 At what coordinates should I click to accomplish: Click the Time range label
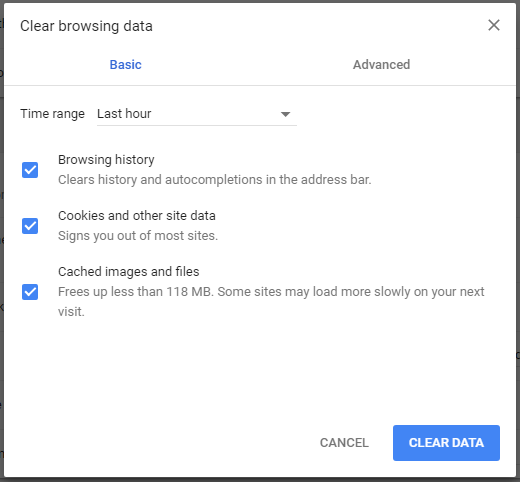[x=52, y=114]
